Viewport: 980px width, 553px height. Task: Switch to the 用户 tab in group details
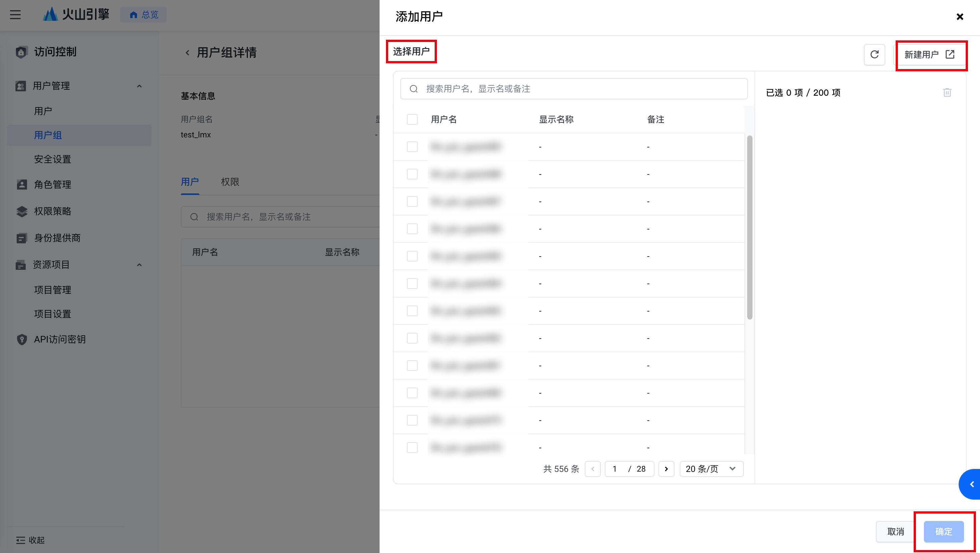tap(190, 182)
